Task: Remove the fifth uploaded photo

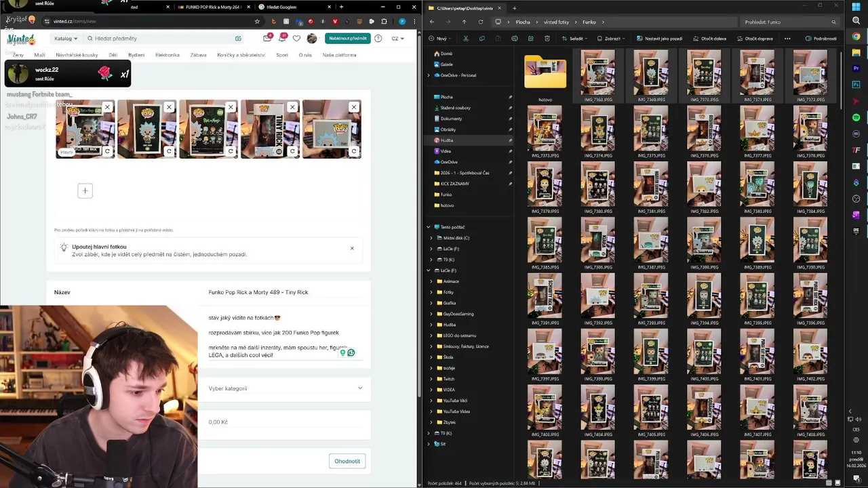Action: [353, 107]
